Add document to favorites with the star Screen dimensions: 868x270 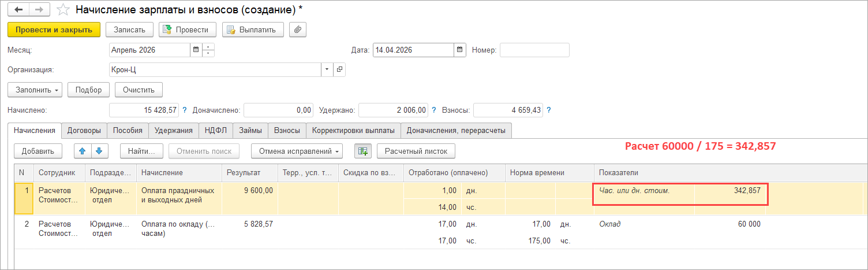click(65, 10)
